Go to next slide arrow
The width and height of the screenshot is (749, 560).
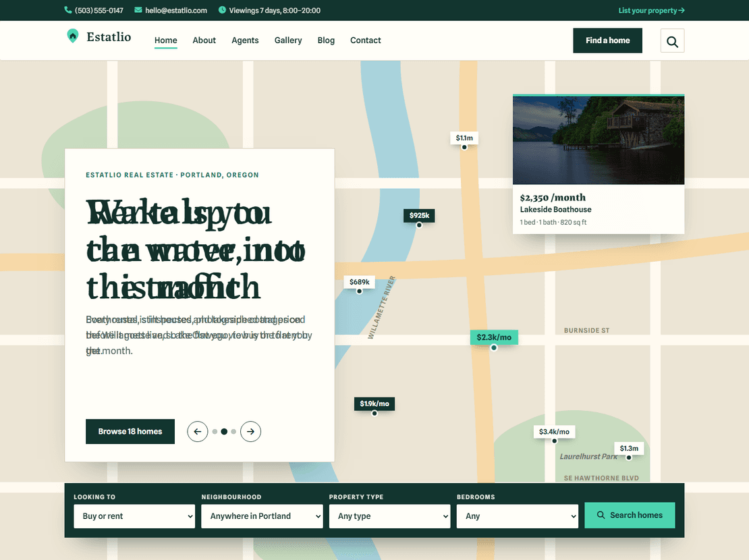(250, 431)
